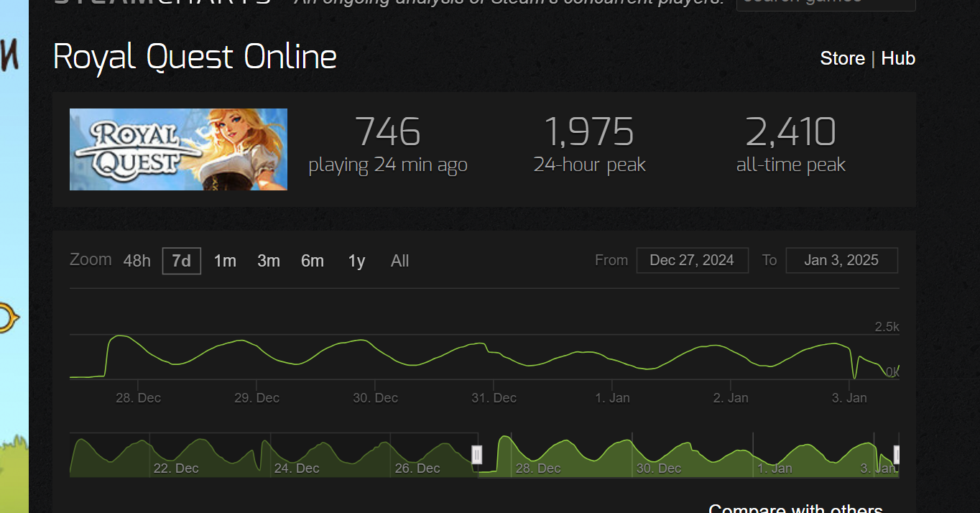Viewport: 980px width, 513px height.
Task: Open the Hub link
Action: pyautogui.click(x=898, y=58)
